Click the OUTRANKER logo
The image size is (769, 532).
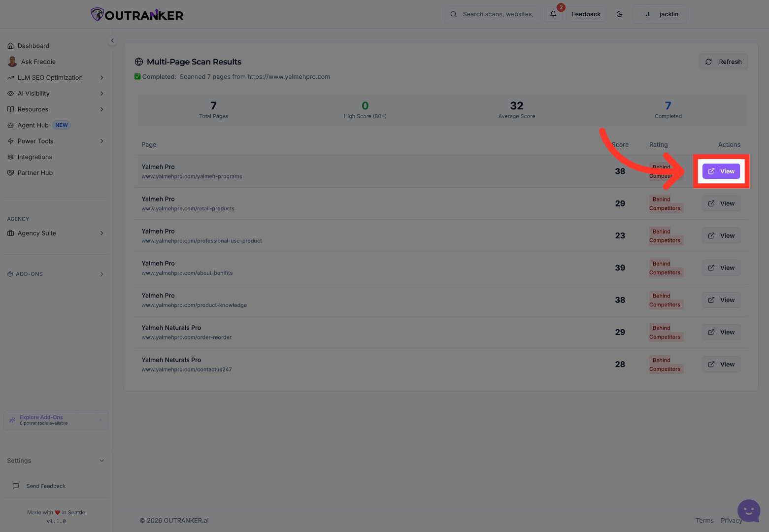click(x=137, y=15)
